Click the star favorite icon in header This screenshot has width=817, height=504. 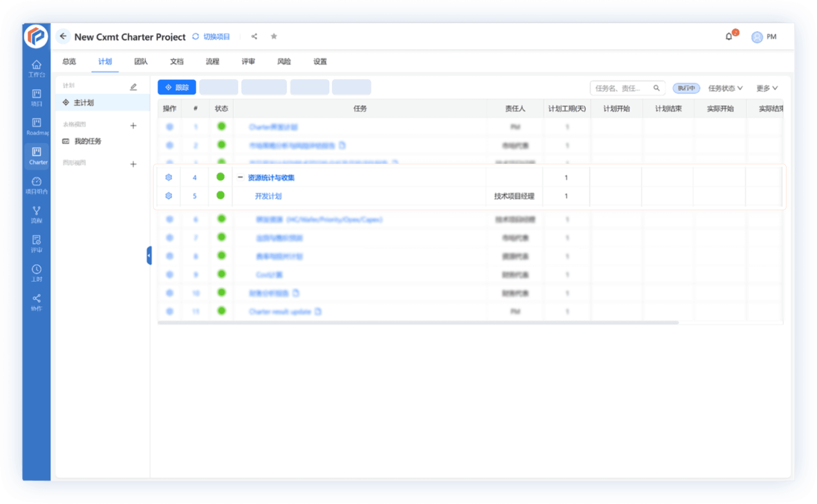pos(274,36)
